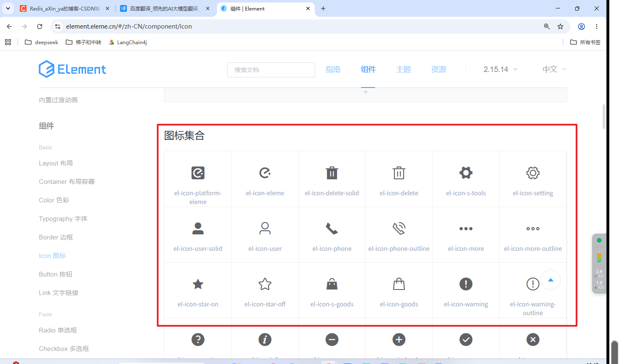This screenshot has width=619, height=364.
Task: Expand the tab search chevron
Action: pos(8,8)
